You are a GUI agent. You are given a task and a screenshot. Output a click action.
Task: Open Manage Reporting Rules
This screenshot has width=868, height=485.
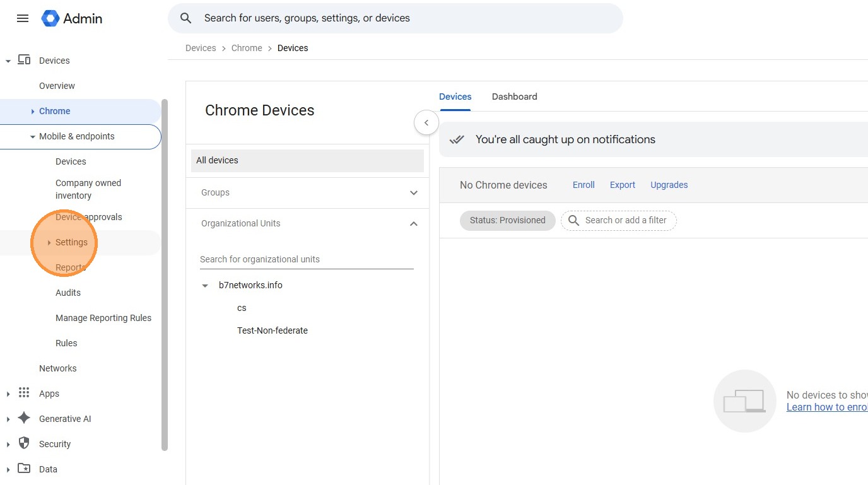tap(103, 318)
